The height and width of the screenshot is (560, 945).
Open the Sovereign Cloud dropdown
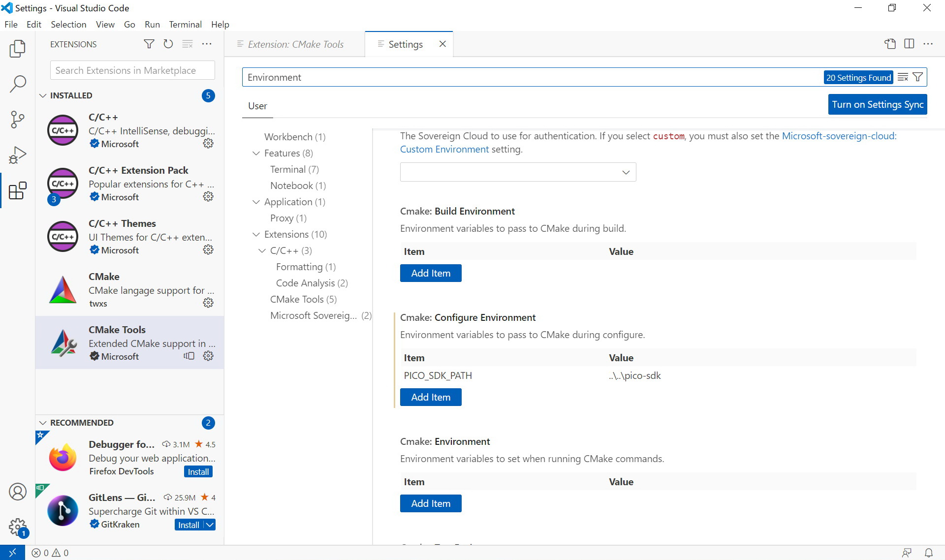point(518,172)
